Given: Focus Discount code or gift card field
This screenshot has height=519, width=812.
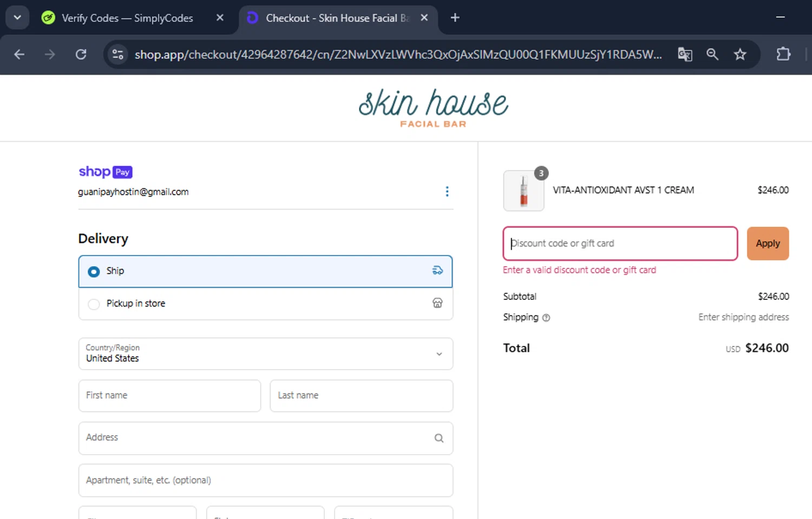Looking at the screenshot, I should [x=620, y=244].
